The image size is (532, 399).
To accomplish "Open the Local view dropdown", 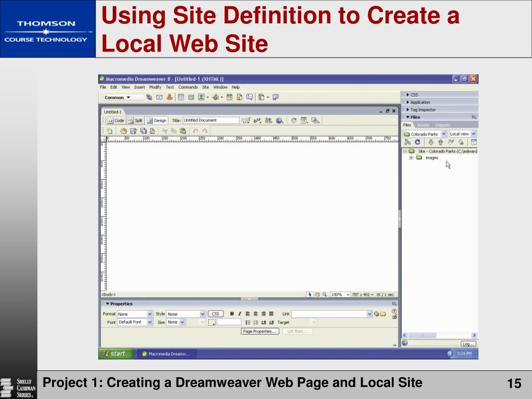I will pos(463,134).
